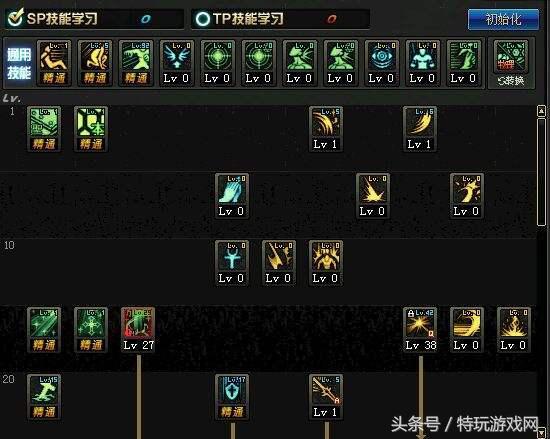Screen dimensions: 550x439
Task: Click the spear thrust skill at Lv 1
Action: point(326,397)
